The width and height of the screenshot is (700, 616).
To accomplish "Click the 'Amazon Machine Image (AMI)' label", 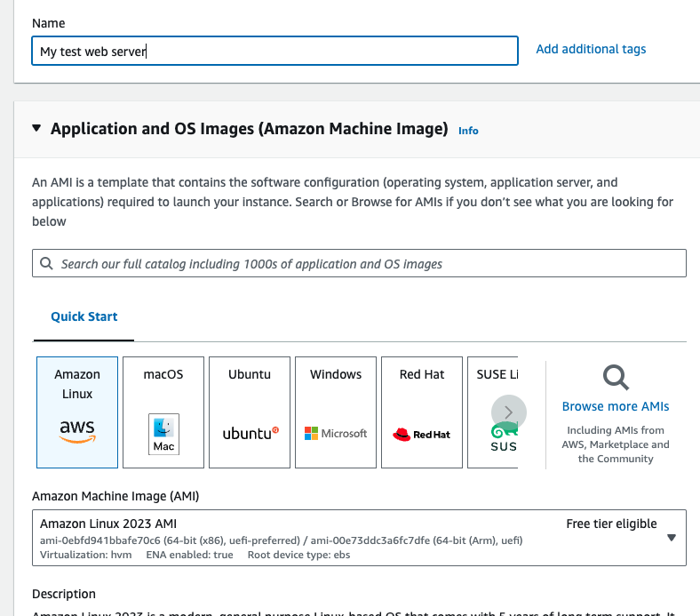I will click(115, 496).
